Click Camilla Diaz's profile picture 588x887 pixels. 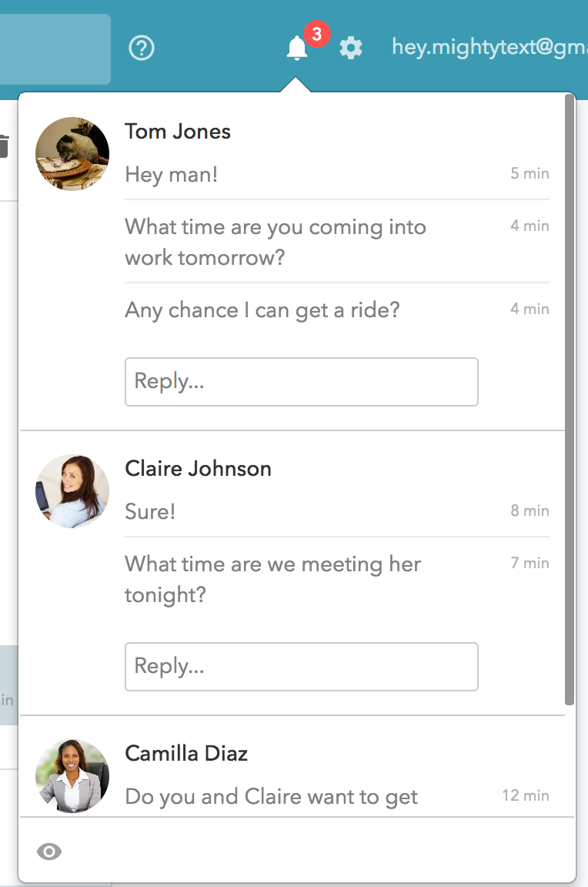72,775
